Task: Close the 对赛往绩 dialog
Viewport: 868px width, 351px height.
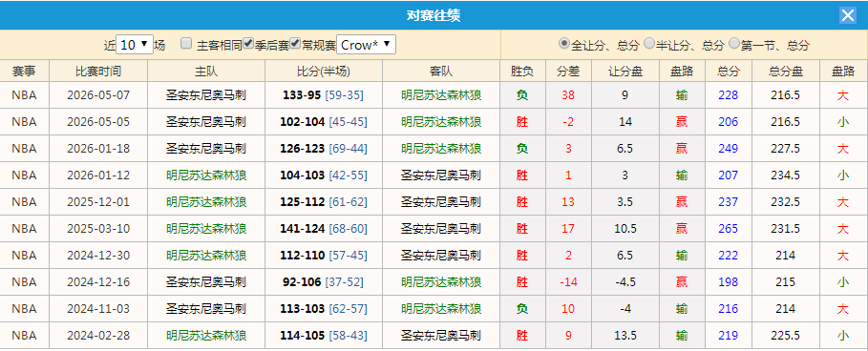Action: (848, 15)
